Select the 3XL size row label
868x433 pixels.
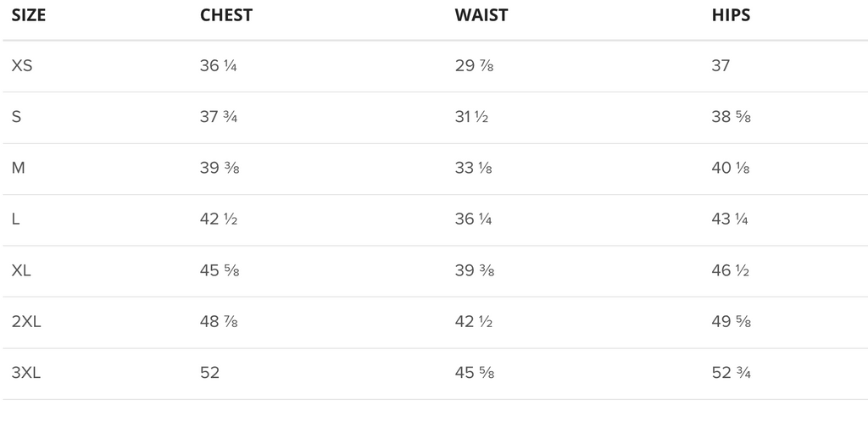(26, 373)
